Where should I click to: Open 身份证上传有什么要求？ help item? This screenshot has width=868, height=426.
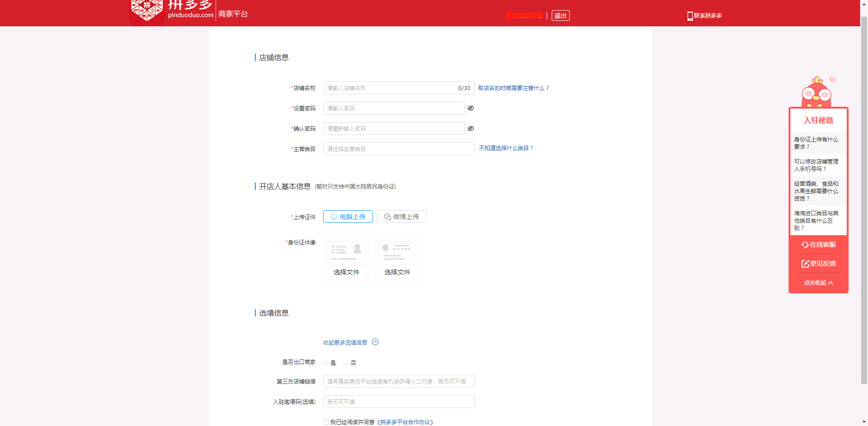coord(818,143)
